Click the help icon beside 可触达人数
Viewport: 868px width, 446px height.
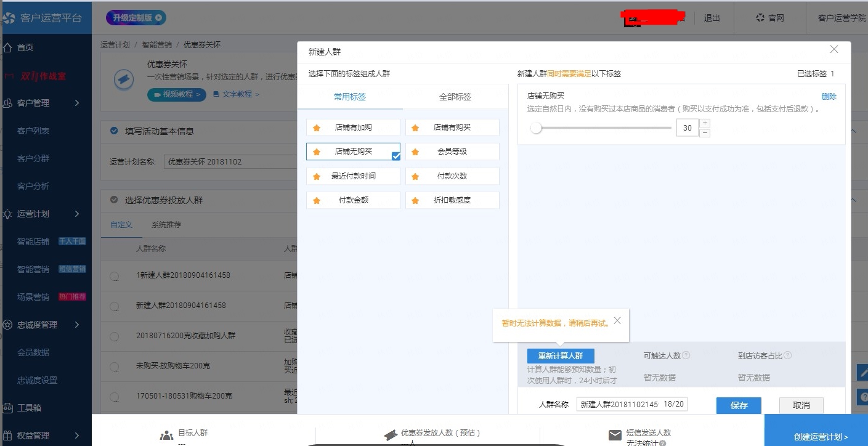(x=686, y=355)
